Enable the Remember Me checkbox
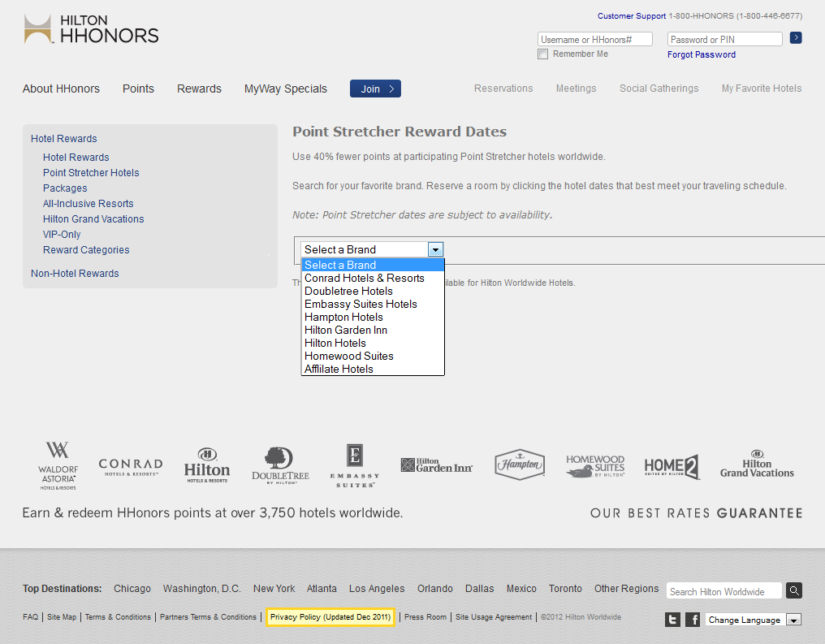This screenshot has width=825, height=644. coord(543,54)
